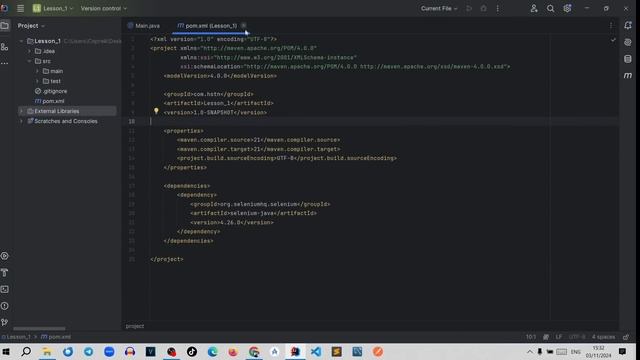Image resolution: width=640 pixels, height=360 pixels.
Task: Click the project XML breadcrumb below the editor
Action: tap(135, 326)
